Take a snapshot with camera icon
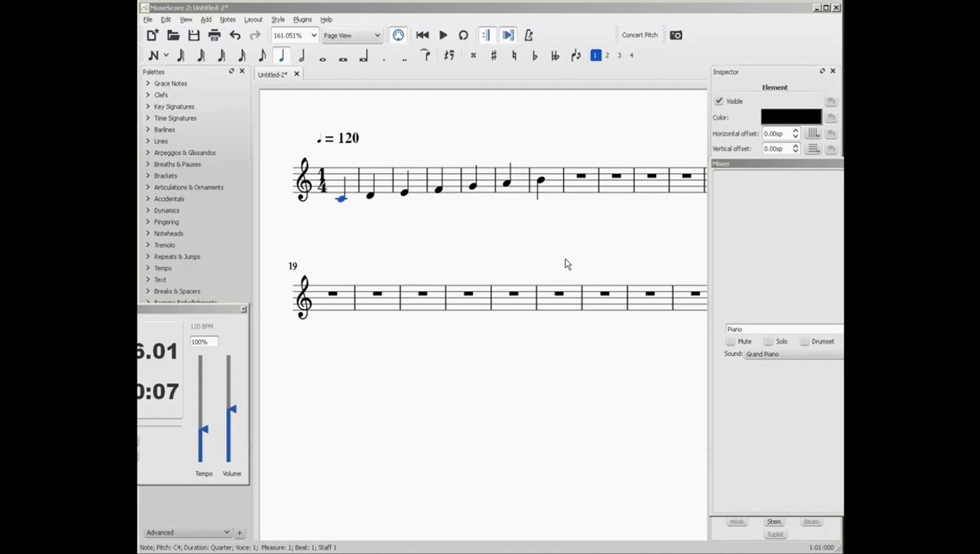 [675, 35]
